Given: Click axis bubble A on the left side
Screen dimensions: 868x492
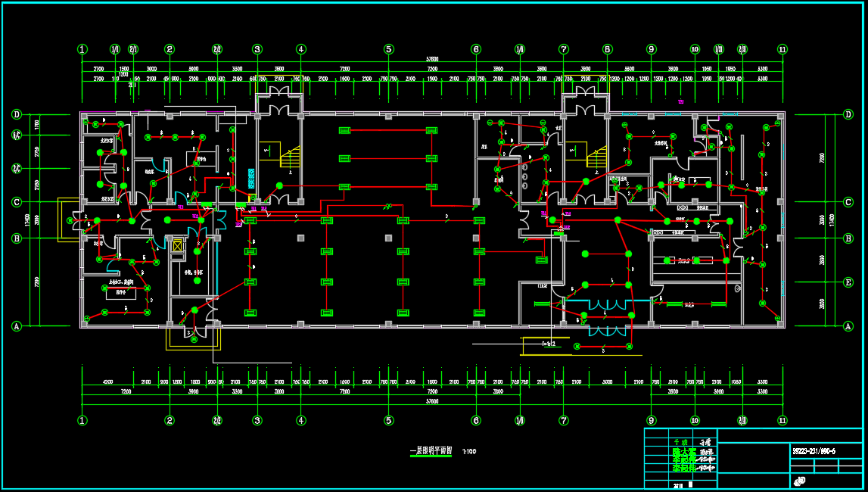Looking at the screenshot, I should pos(17,326).
